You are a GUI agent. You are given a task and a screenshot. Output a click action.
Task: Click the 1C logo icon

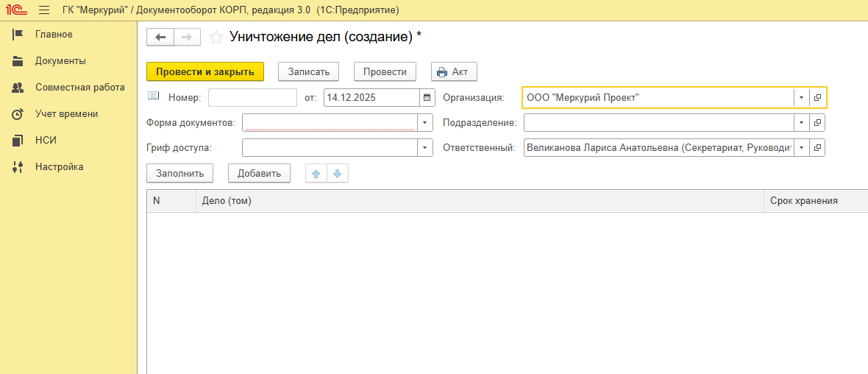coord(17,10)
